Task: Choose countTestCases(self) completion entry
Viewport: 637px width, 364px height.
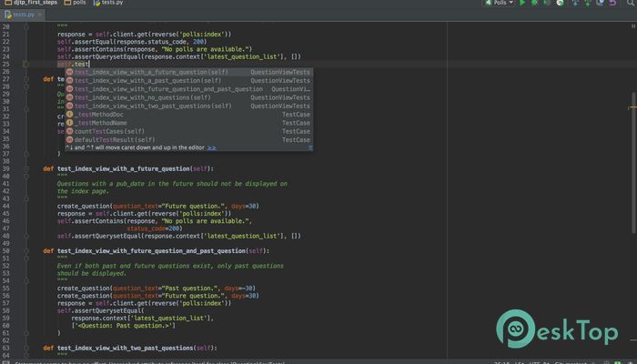Action: point(189,132)
